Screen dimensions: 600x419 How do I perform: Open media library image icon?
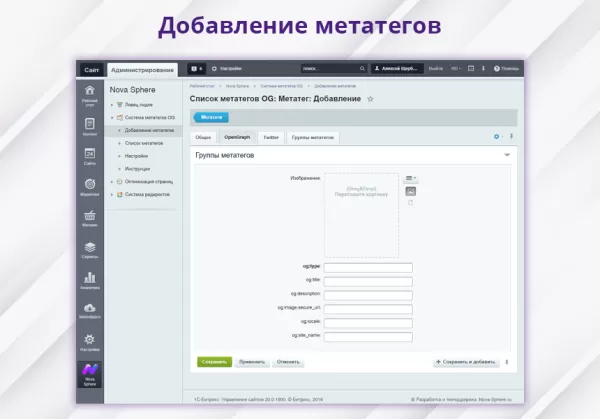coord(410,191)
